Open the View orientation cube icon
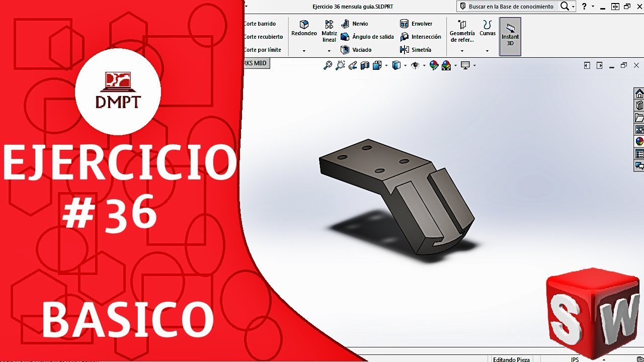644x362 pixels. 377,65
